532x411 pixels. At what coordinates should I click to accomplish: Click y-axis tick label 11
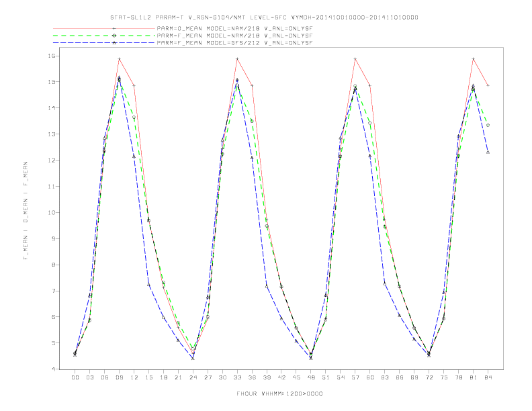[50, 186]
